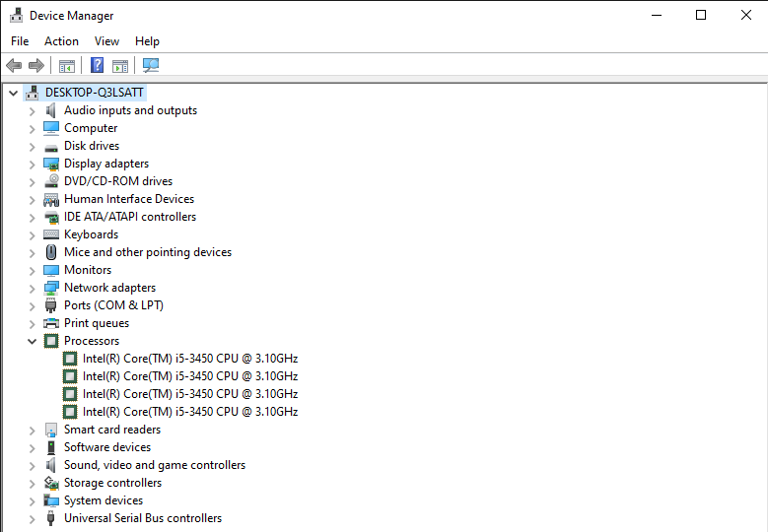Select the Human Interface Devices label
768x532 pixels.
[129, 199]
